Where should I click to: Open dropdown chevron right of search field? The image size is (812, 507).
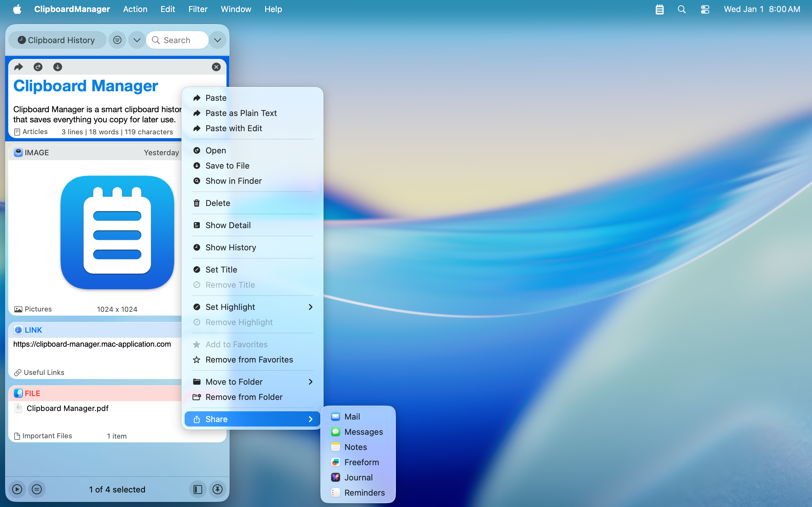tap(217, 40)
